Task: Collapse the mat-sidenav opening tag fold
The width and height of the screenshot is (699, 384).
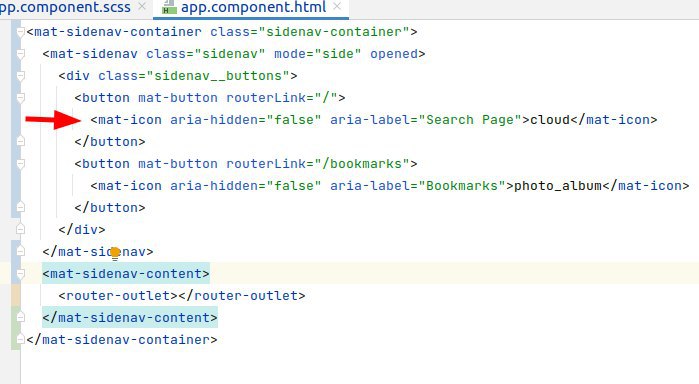Action: pyautogui.click(x=20, y=54)
